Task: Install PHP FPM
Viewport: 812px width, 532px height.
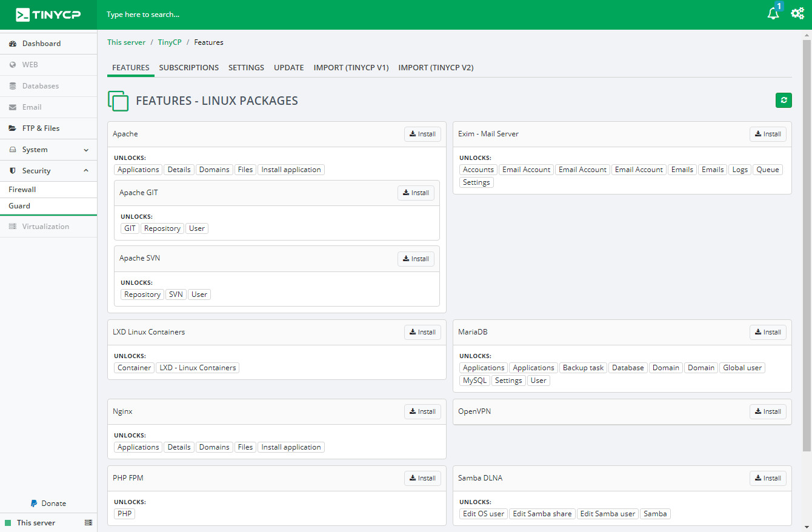Action: coord(422,478)
